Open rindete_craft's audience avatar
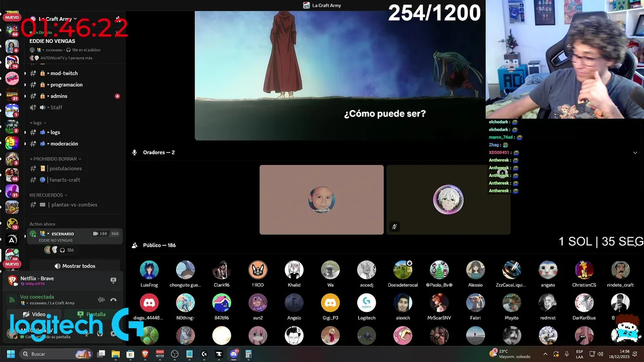The image size is (644, 362). 620,270
